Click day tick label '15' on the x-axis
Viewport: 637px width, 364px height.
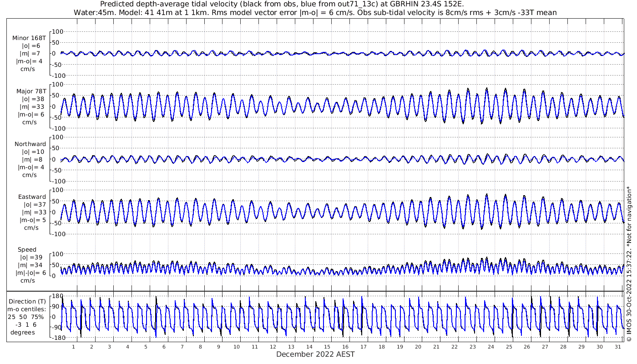tap(327, 347)
